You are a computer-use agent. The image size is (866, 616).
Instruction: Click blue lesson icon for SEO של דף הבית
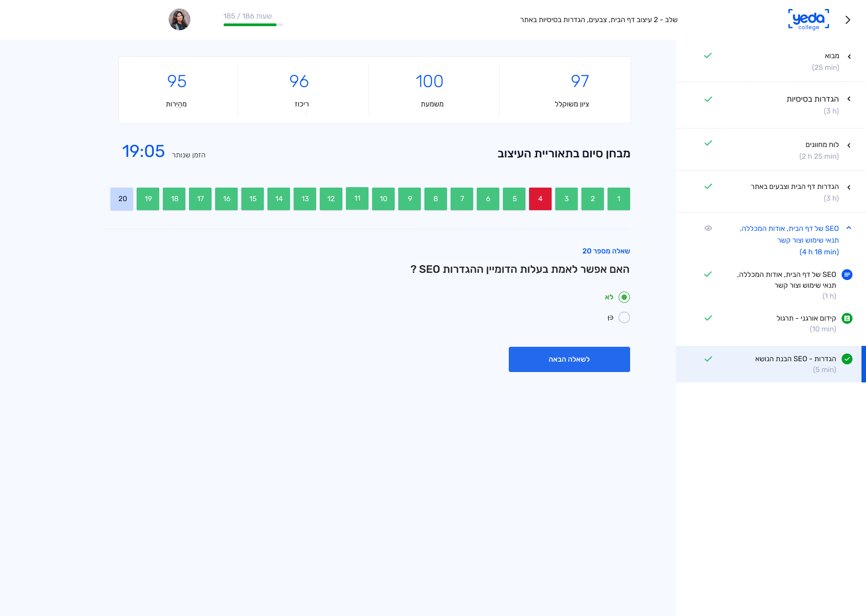pyautogui.click(x=847, y=275)
